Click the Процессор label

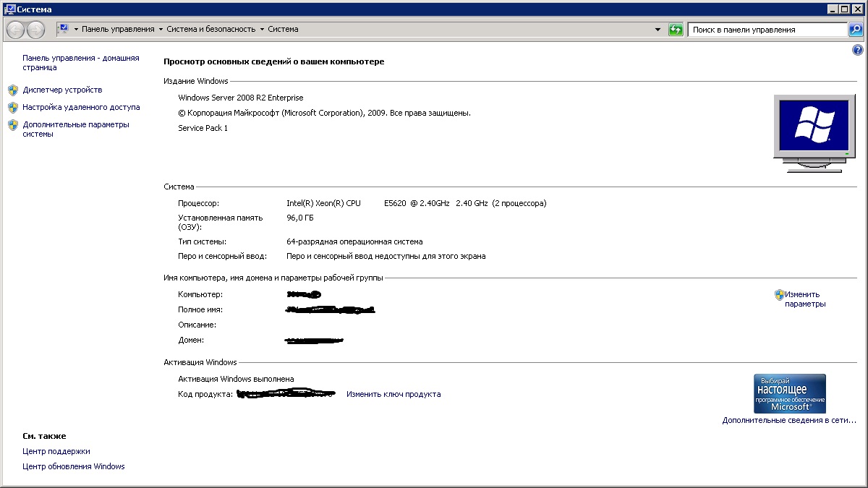(198, 204)
